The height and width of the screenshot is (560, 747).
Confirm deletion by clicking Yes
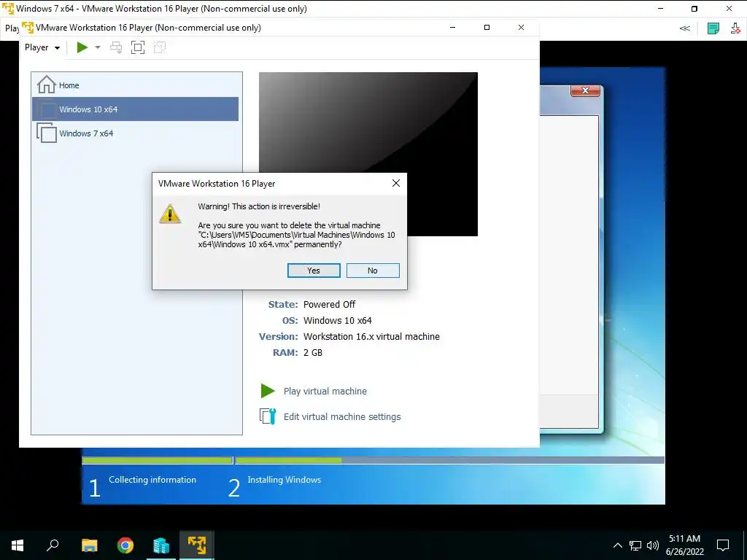(x=314, y=271)
